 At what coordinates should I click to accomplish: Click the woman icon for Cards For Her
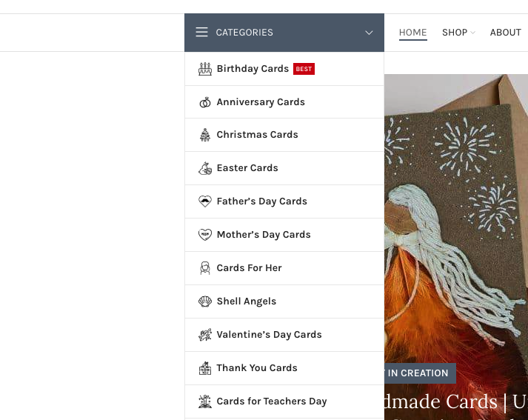pos(205,268)
